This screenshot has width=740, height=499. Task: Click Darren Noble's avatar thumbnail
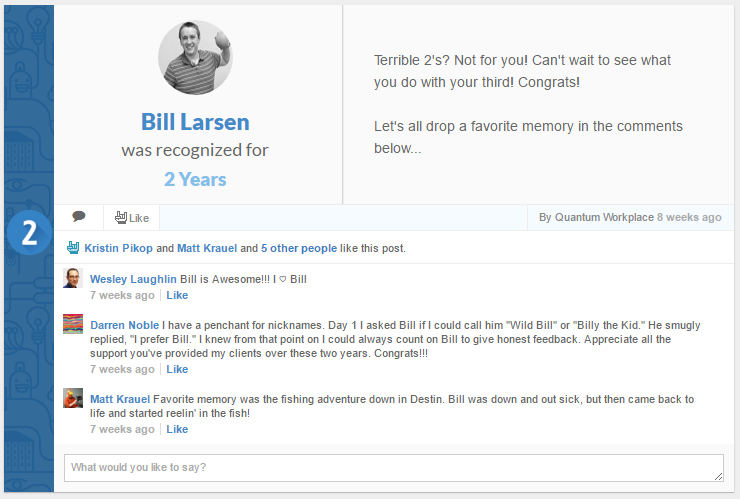click(73, 324)
